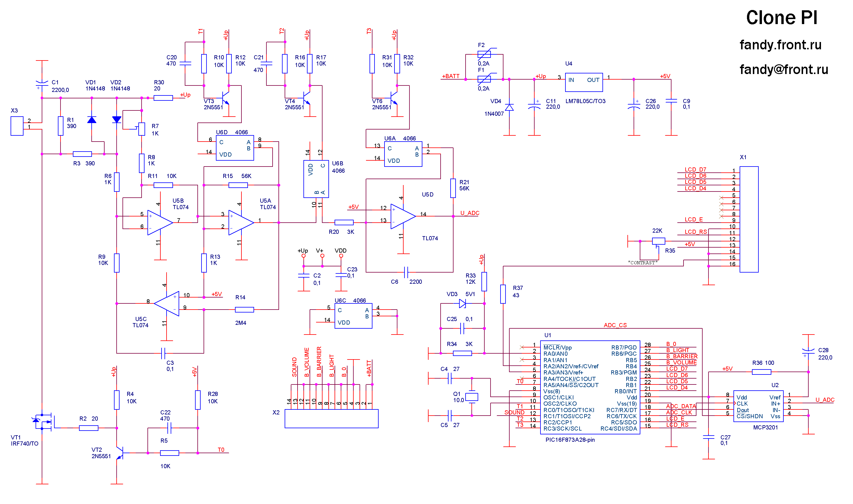This screenshot has height=504, width=853.
Task: Click the F2 fuse symbol
Action: coord(484,54)
